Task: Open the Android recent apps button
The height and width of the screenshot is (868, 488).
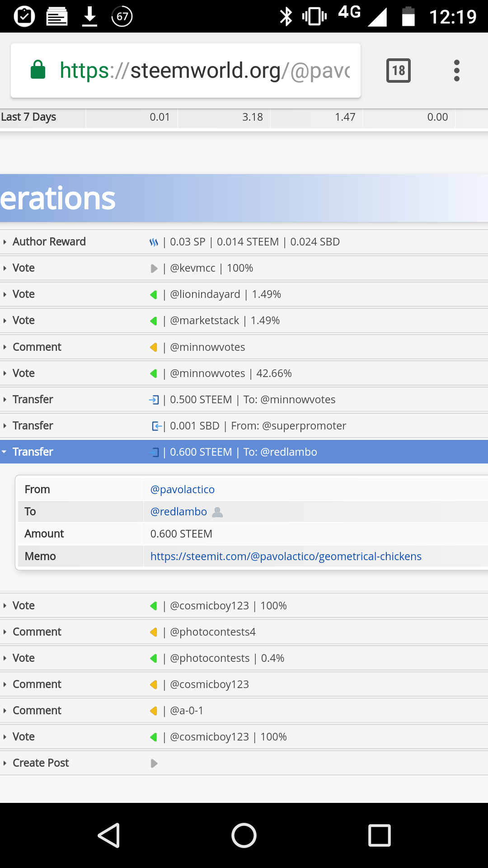Action: click(379, 835)
